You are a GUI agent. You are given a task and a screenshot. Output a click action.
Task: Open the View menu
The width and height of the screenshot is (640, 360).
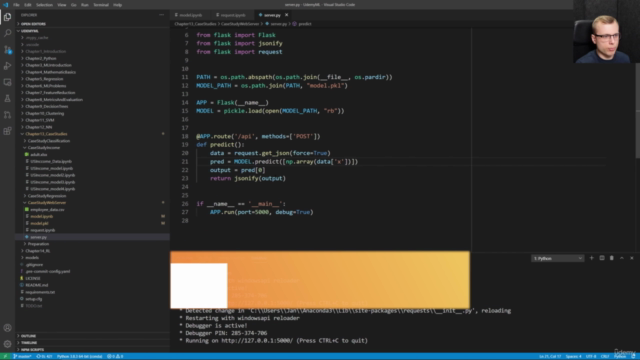(62, 5)
